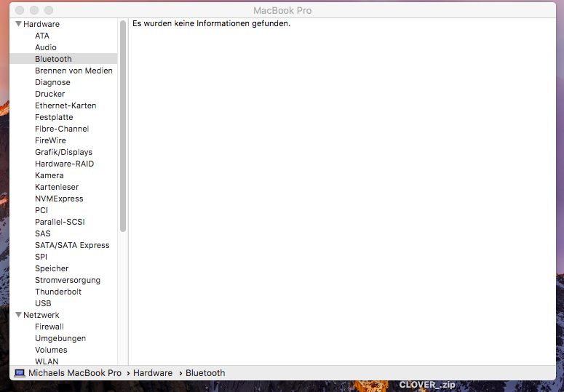Close the MacBook Pro window
The height and width of the screenshot is (392, 564).
(20, 10)
